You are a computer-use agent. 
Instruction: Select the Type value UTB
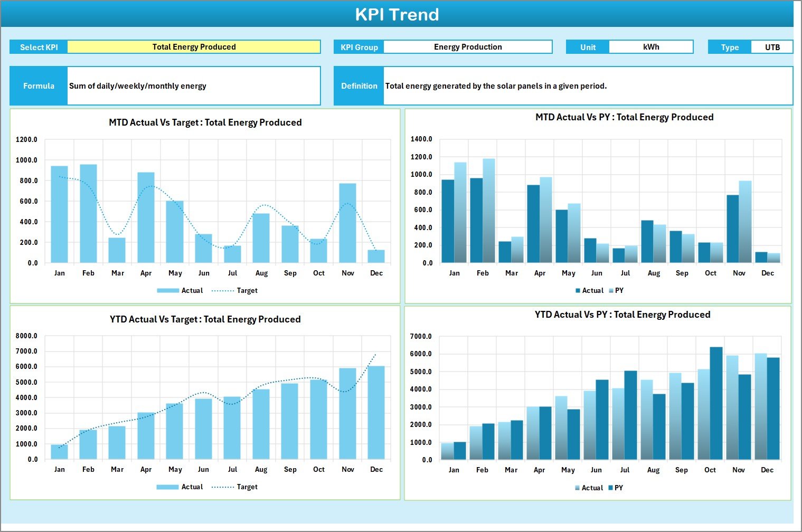click(772, 46)
